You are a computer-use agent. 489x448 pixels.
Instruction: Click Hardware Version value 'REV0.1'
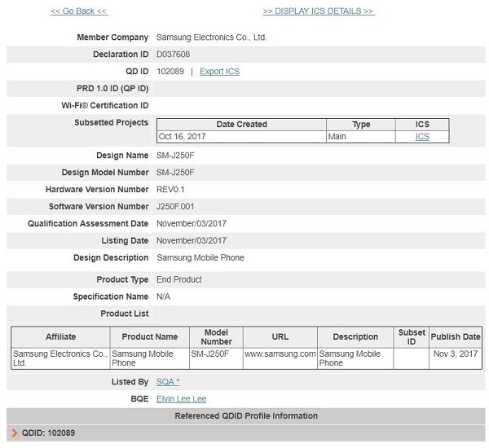pos(170,190)
